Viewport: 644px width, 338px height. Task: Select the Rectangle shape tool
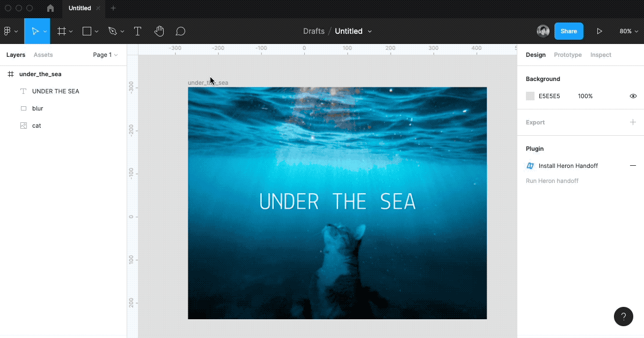[87, 31]
